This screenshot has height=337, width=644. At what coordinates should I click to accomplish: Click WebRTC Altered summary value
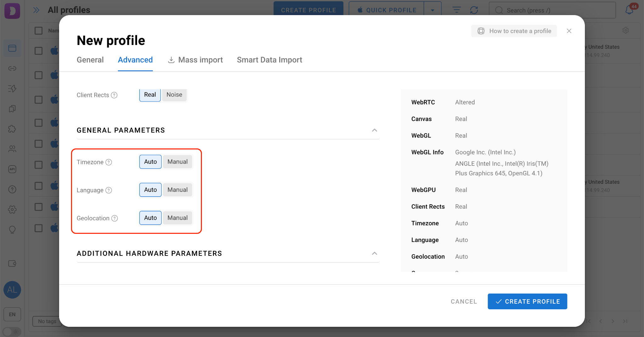[465, 102]
